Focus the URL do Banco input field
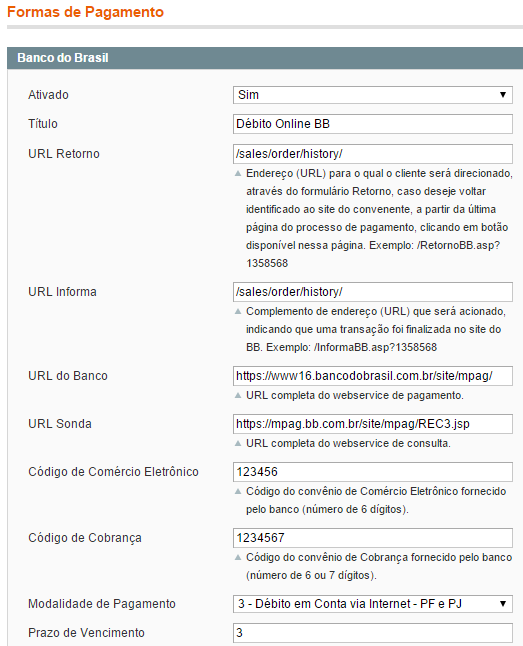 point(373,376)
